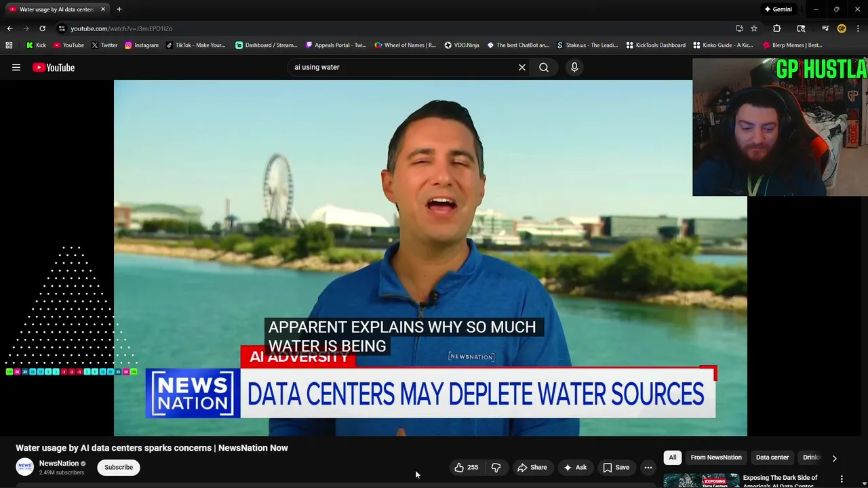Screen dimensions: 868x488
Task: Click the '2.49M subscribers' text
Action: pos(62,472)
